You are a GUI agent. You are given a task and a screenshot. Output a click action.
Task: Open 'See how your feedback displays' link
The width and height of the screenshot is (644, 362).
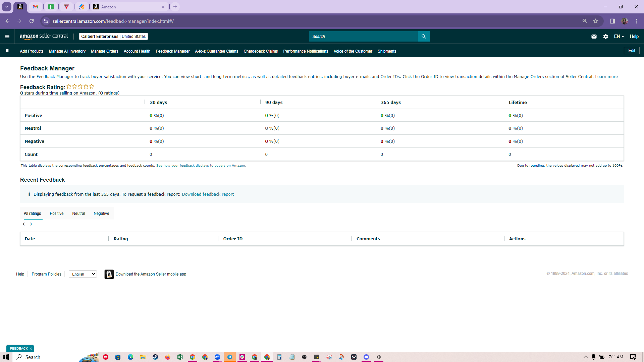tap(201, 166)
